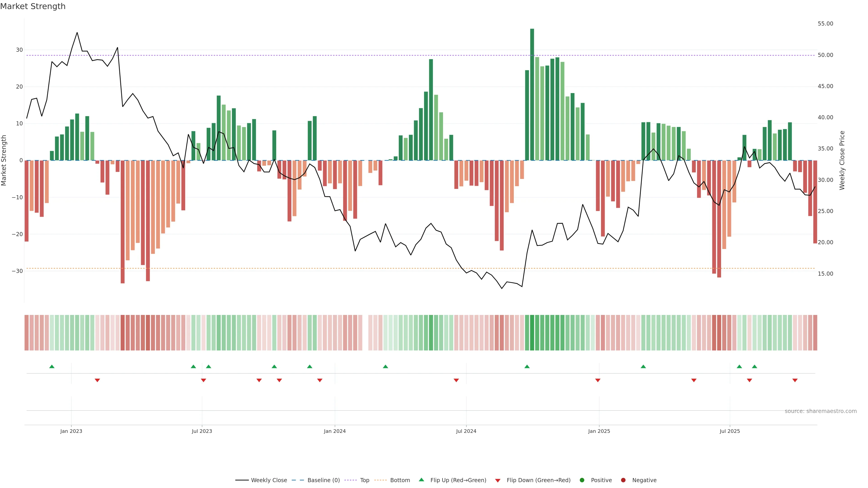Click the flip-up triangle just before Jan 2025

pyautogui.click(x=527, y=366)
